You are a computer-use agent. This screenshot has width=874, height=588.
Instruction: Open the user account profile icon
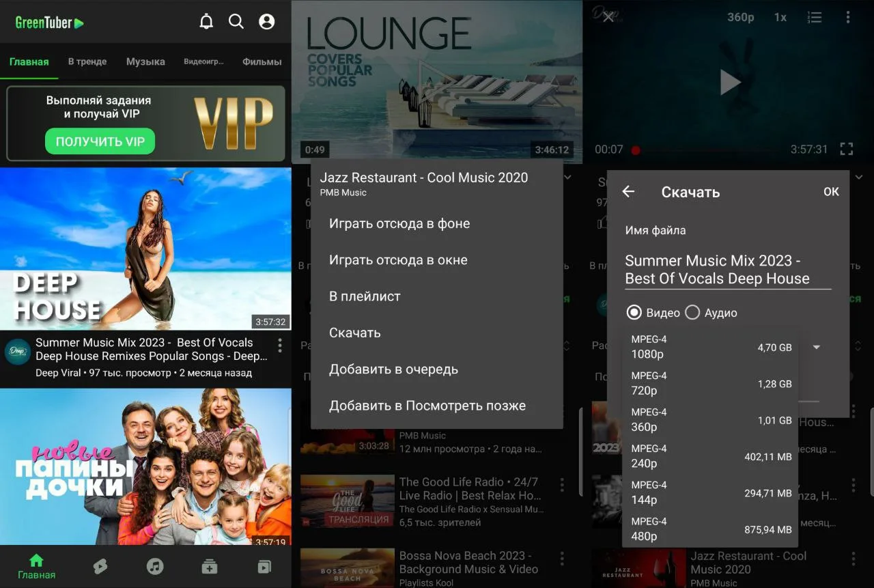click(267, 22)
